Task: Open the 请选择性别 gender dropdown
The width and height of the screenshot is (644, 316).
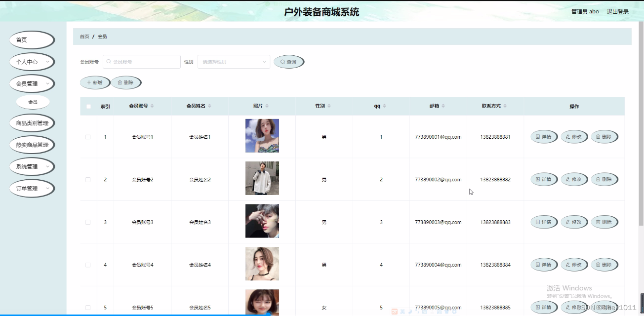Action: click(x=233, y=61)
